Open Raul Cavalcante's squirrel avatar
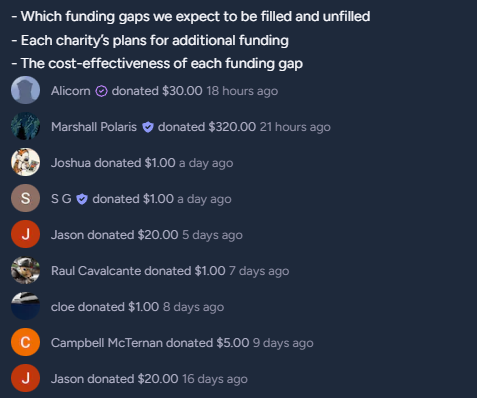 [x=25, y=270]
